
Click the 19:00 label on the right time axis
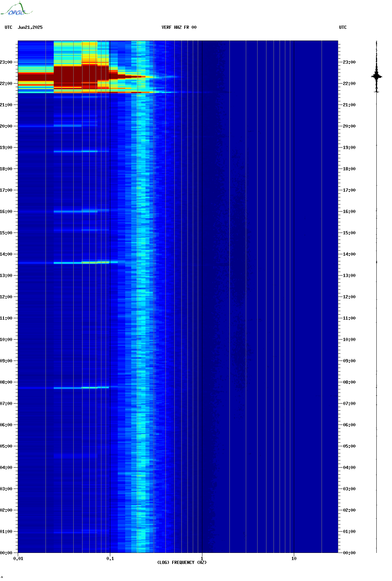point(349,148)
